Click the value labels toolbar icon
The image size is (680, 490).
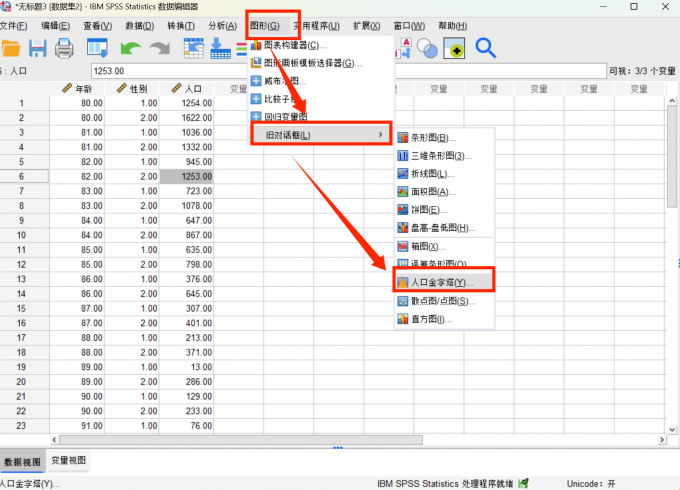tap(405, 48)
